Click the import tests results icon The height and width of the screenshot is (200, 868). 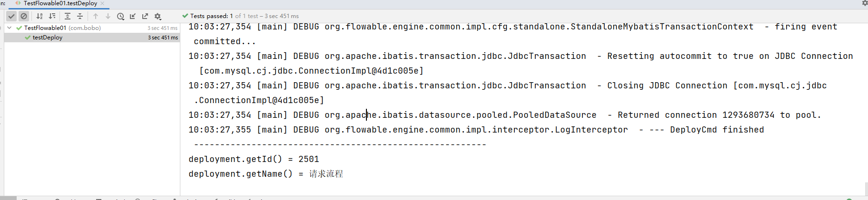tap(133, 16)
